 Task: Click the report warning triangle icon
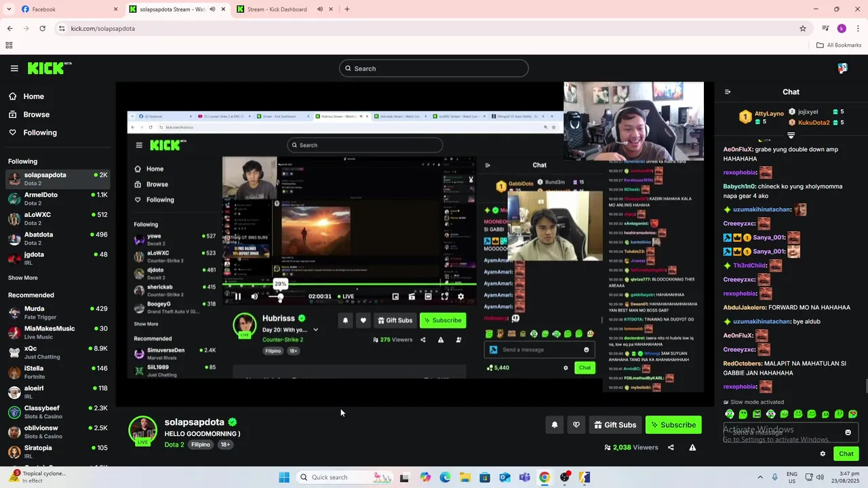point(692,447)
